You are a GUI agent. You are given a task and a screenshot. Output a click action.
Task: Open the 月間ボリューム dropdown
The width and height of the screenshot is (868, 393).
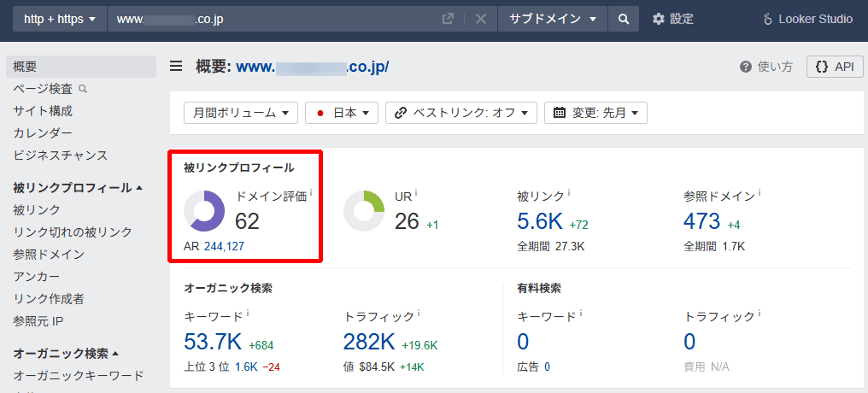(x=241, y=113)
